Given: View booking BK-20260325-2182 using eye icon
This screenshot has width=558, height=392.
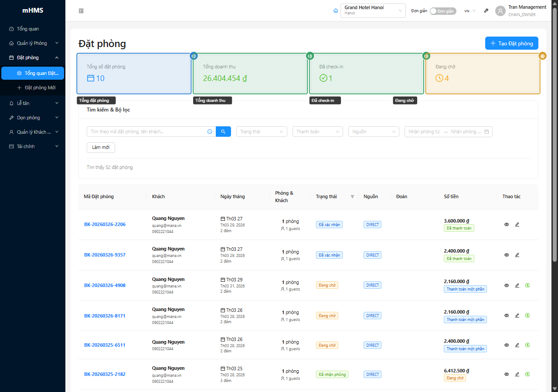Looking at the screenshot, I should pyautogui.click(x=507, y=374).
